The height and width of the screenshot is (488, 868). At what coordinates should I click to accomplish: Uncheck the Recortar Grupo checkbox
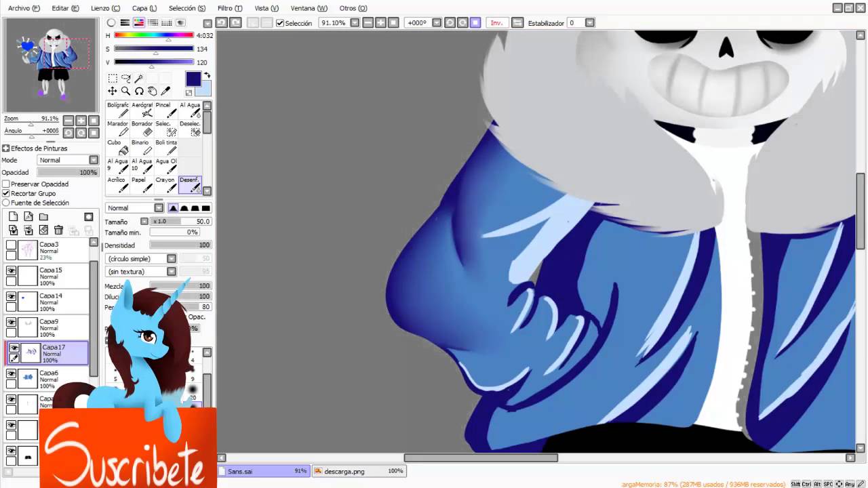click(x=6, y=194)
